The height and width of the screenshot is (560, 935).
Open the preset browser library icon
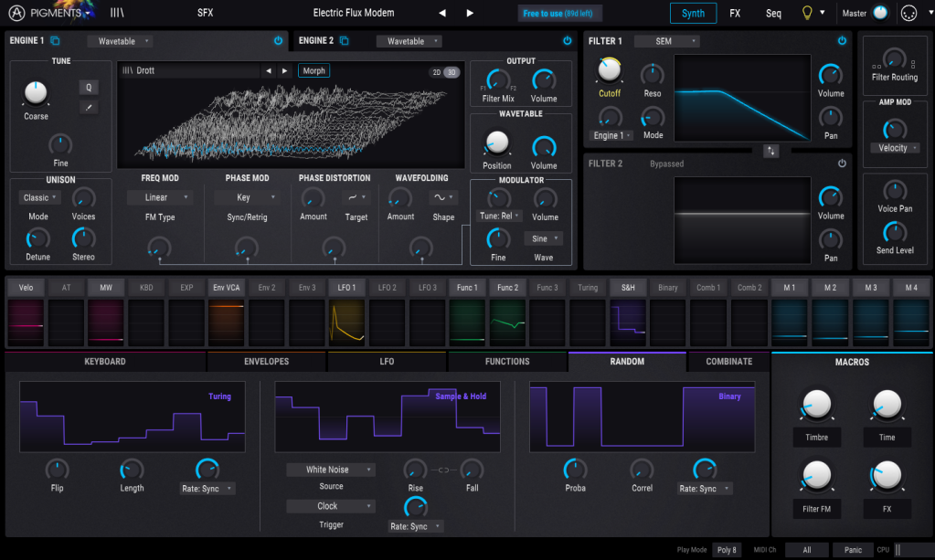pyautogui.click(x=117, y=13)
